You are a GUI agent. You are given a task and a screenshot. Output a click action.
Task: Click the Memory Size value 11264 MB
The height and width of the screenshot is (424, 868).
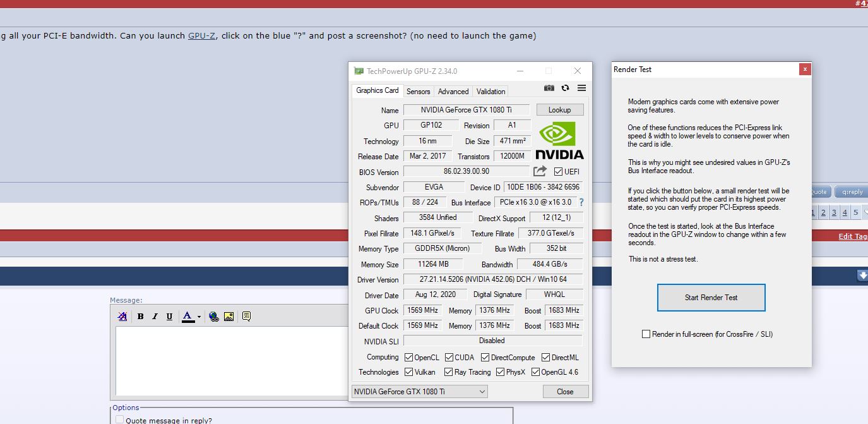coord(434,264)
